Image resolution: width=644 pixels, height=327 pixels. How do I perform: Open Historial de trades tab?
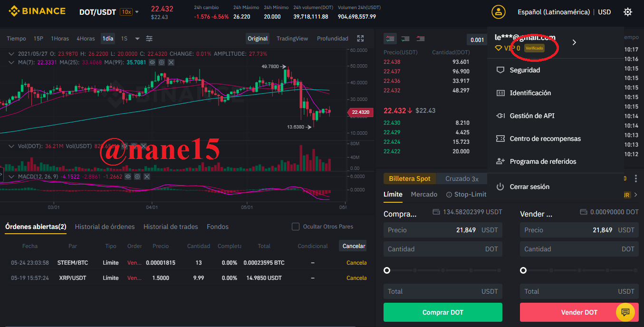pos(171,227)
